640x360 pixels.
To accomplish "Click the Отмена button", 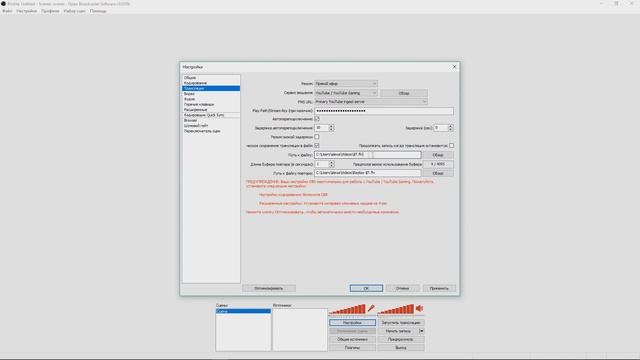I will (x=402, y=288).
